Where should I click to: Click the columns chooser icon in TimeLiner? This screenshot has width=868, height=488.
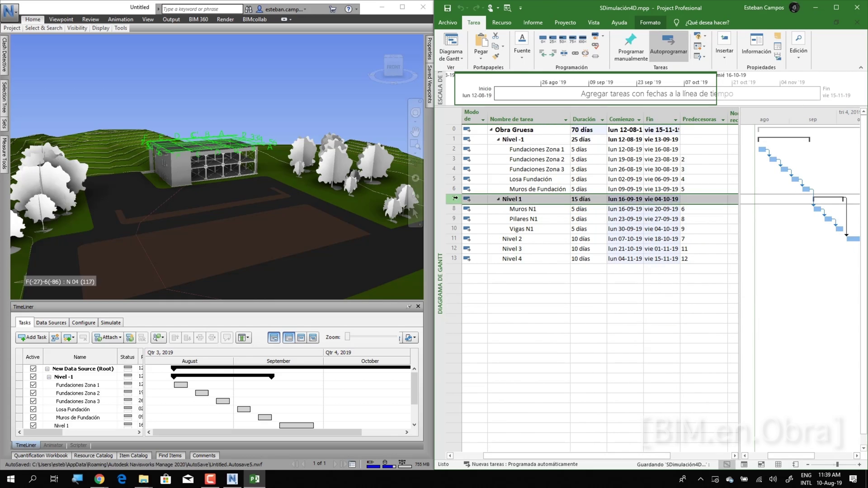pos(243,338)
